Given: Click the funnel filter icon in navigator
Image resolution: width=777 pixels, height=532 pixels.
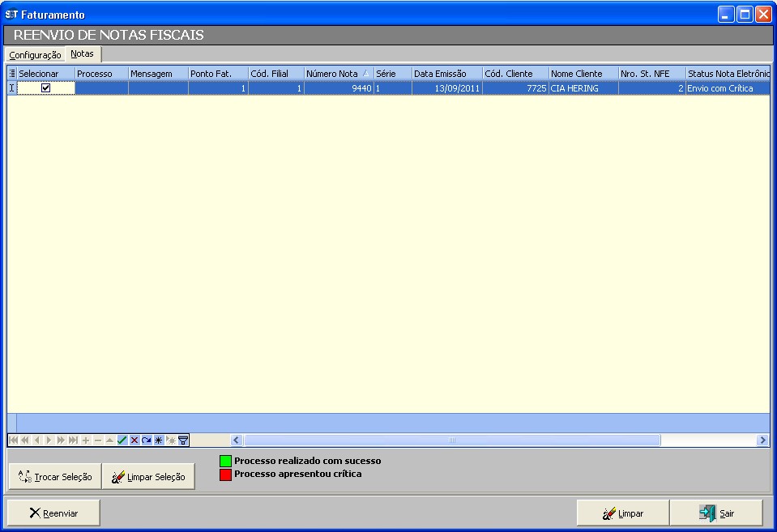Looking at the screenshot, I should click(183, 440).
